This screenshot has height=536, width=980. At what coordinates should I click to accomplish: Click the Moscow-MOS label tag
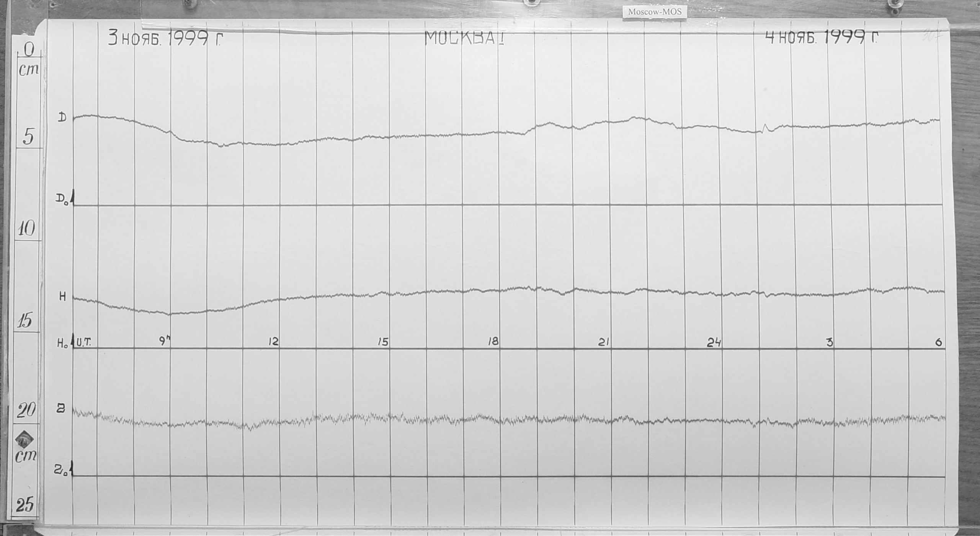655,12
